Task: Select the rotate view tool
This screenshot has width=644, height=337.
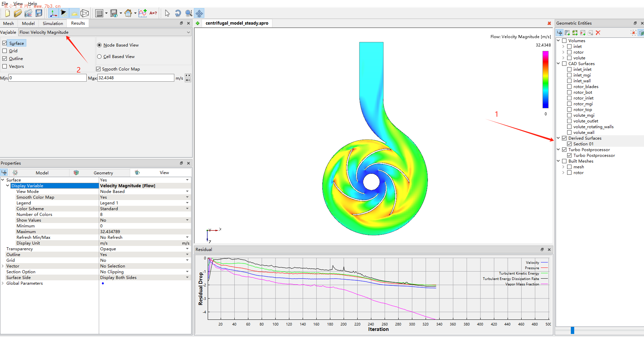Action: [x=178, y=13]
